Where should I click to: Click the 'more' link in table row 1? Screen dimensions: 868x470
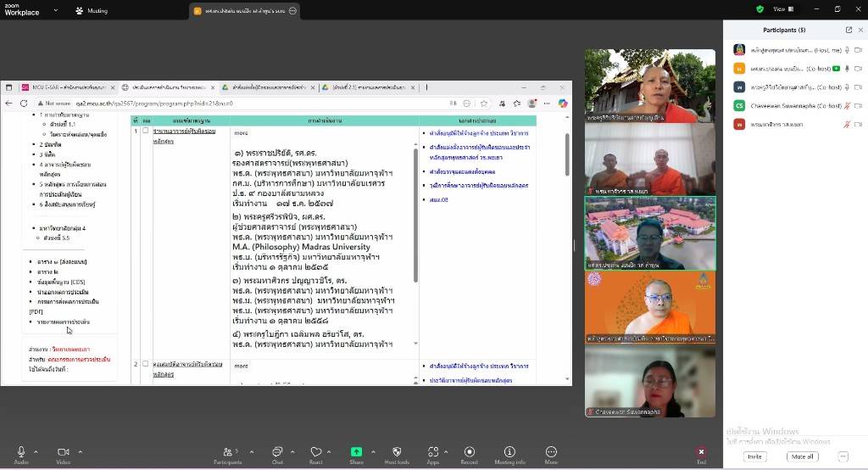(x=241, y=133)
